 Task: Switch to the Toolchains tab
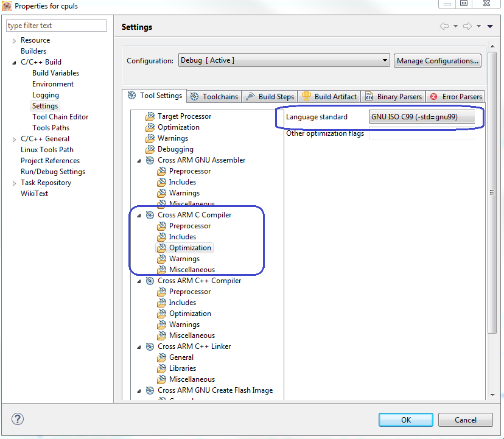[214, 96]
